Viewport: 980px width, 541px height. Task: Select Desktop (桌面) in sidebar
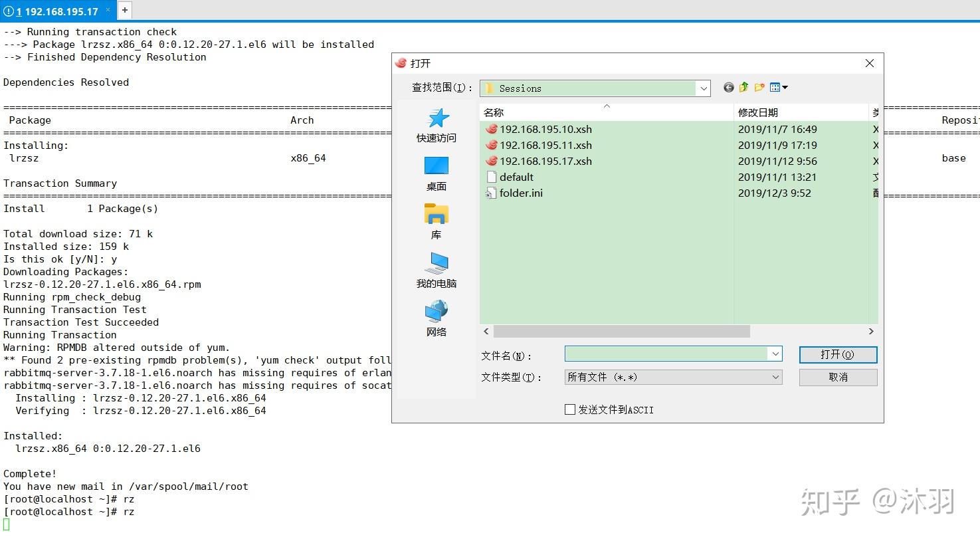(x=437, y=174)
